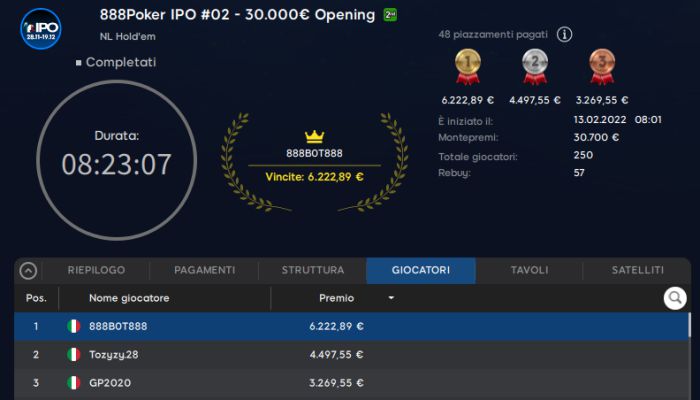Screen dimensions: 700x400
Task: Open the TAVOLI tab
Action: [x=529, y=270]
